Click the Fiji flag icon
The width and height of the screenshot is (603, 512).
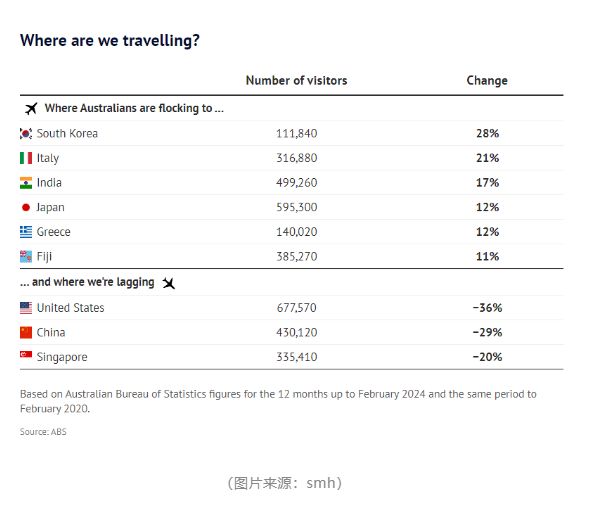pyautogui.click(x=26, y=257)
